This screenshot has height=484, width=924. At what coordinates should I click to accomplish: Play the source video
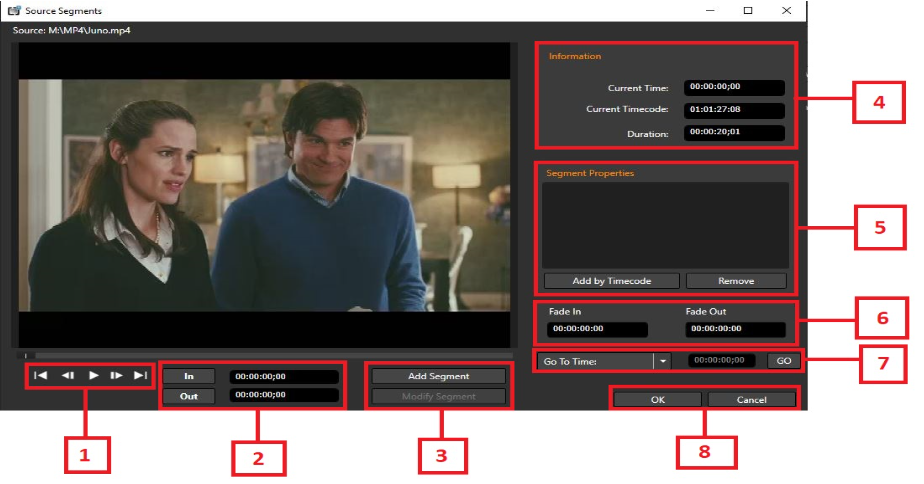tap(93, 376)
